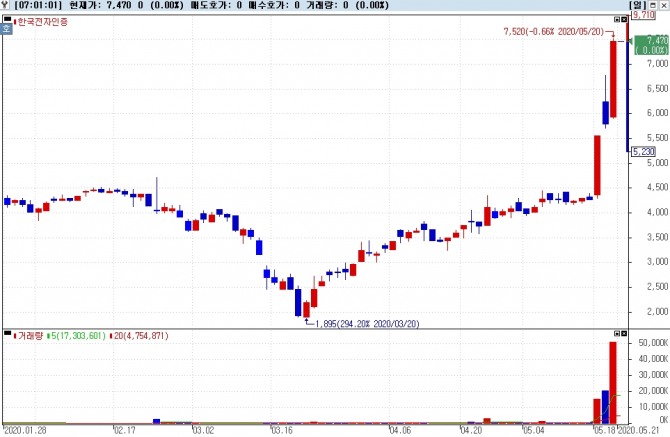Select the 거래량 volume legend label

[x=28, y=336]
